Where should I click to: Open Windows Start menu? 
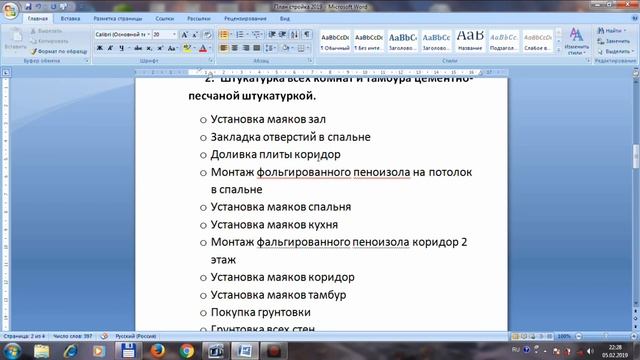click(12, 351)
